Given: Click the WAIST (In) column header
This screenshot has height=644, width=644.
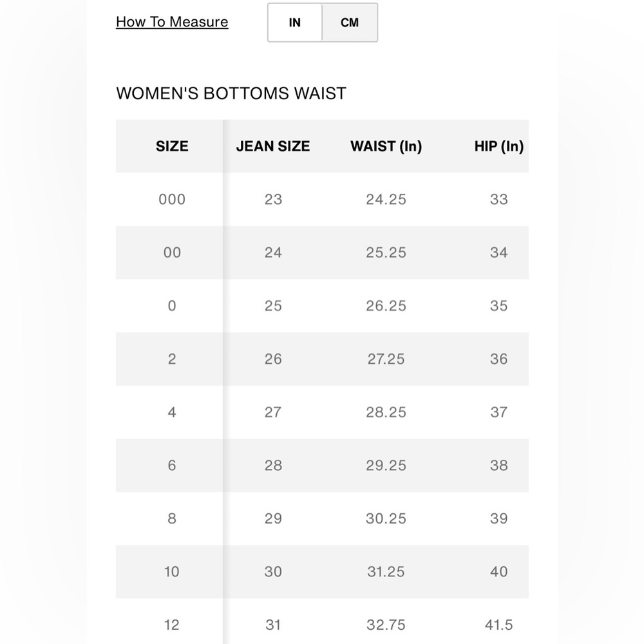Looking at the screenshot, I should tap(386, 146).
